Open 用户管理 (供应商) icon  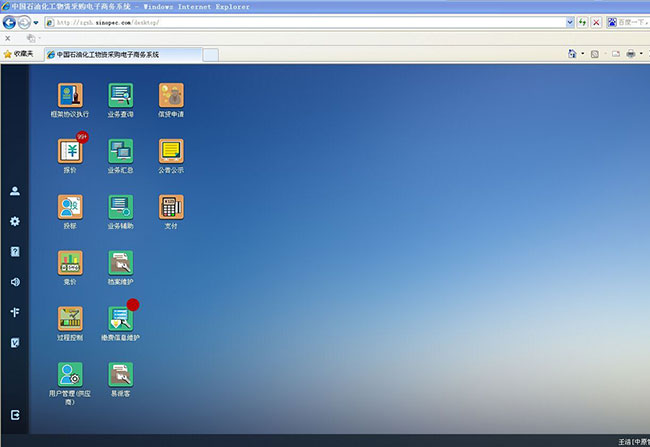tap(70, 376)
